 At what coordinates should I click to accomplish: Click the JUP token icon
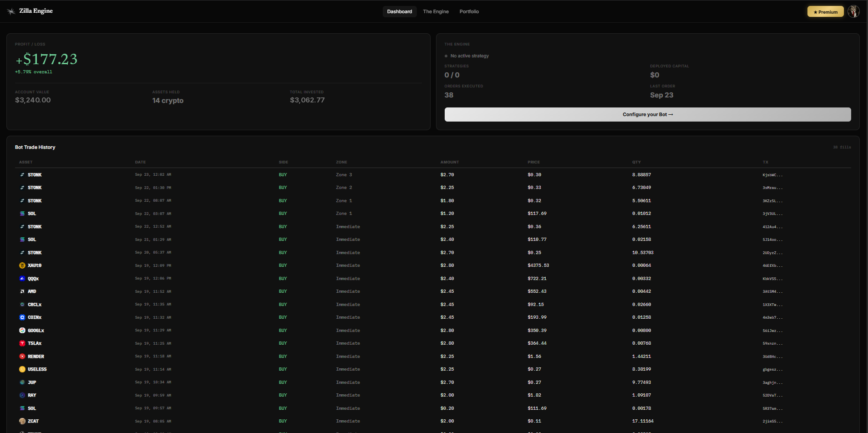point(22,382)
